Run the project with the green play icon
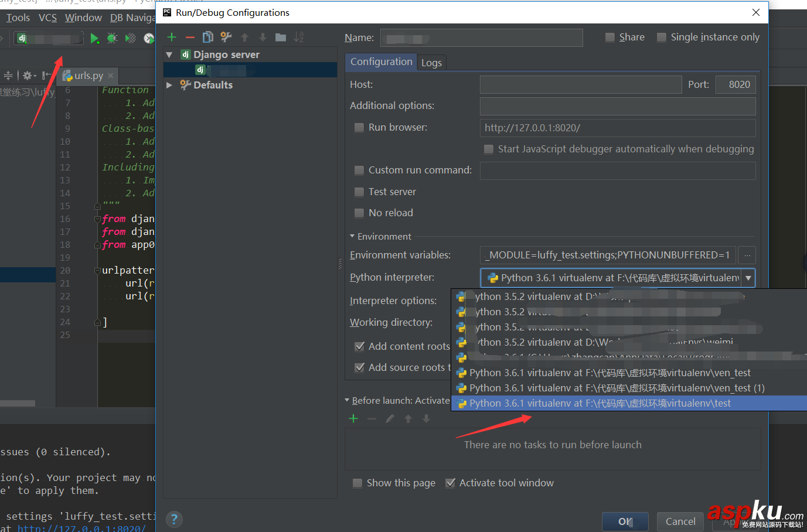The image size is (807, 532). [x=94, y=39]
